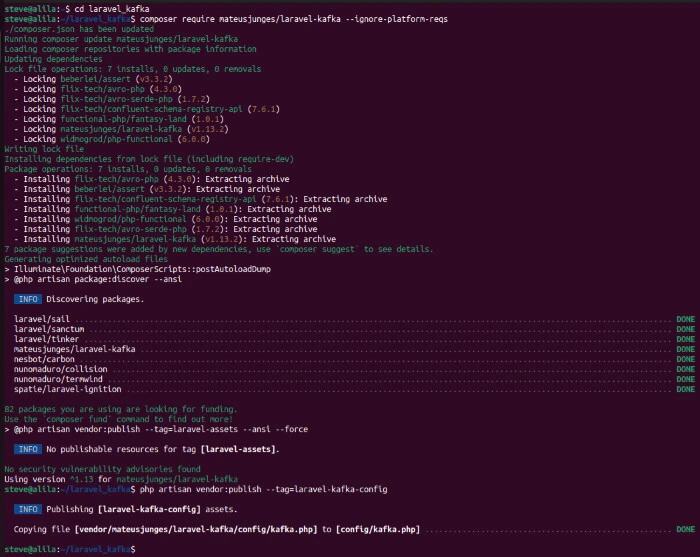This screenshot has height=557, width=700.
Task: Click 'Locking beberlei/assert (v3.3.2)' line
Action: [x=93, y=79]
